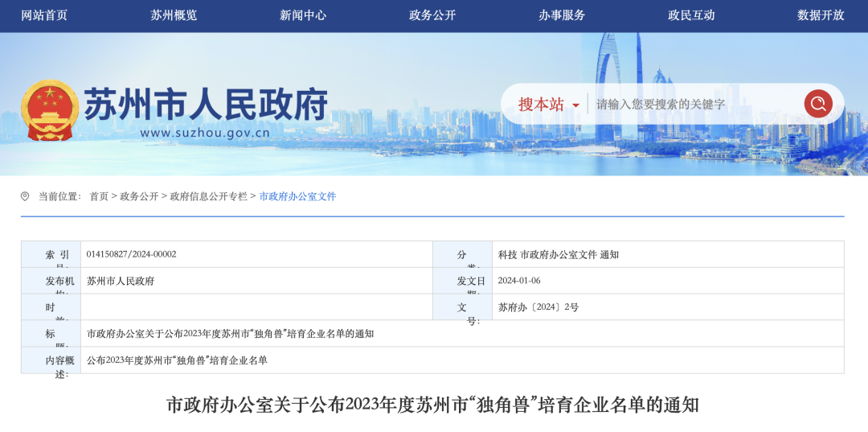Open the 政府信息公开专栏 breadcrumb link
The image size is (868, 432).
(208, 196)
